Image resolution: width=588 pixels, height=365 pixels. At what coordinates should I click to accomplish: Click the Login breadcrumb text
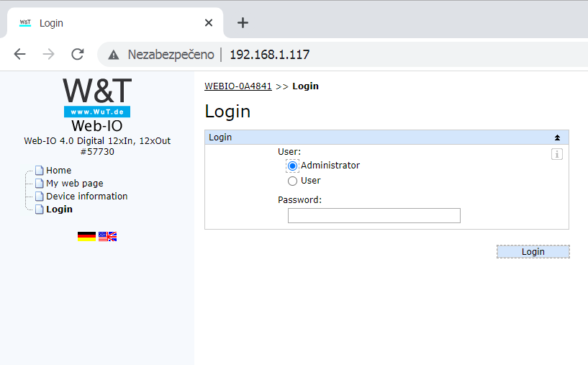pos(306,86)
